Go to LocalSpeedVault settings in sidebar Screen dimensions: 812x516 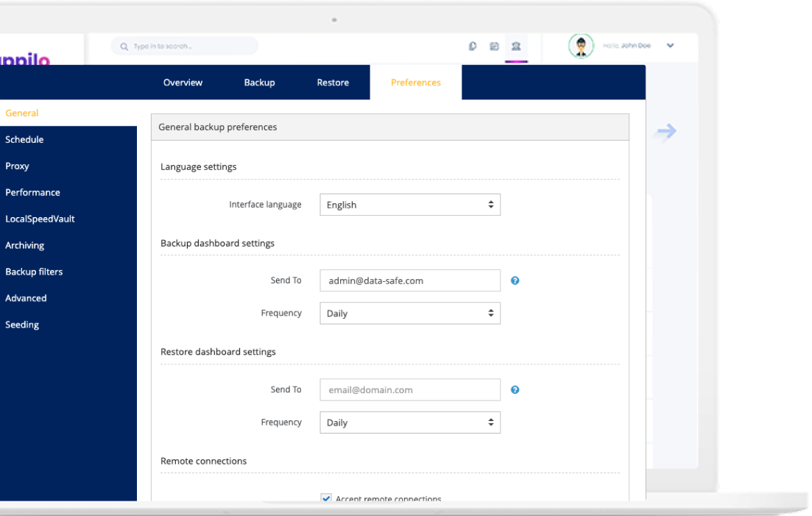point(40,219)
